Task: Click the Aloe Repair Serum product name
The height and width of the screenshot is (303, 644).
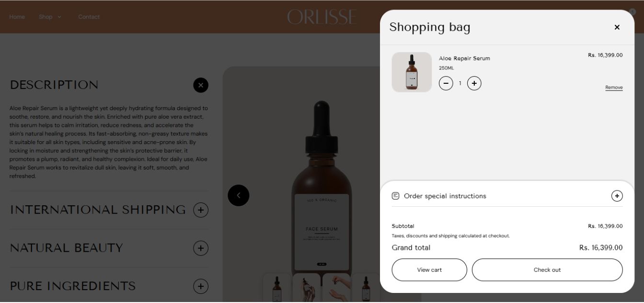Action: pos(464,58)
